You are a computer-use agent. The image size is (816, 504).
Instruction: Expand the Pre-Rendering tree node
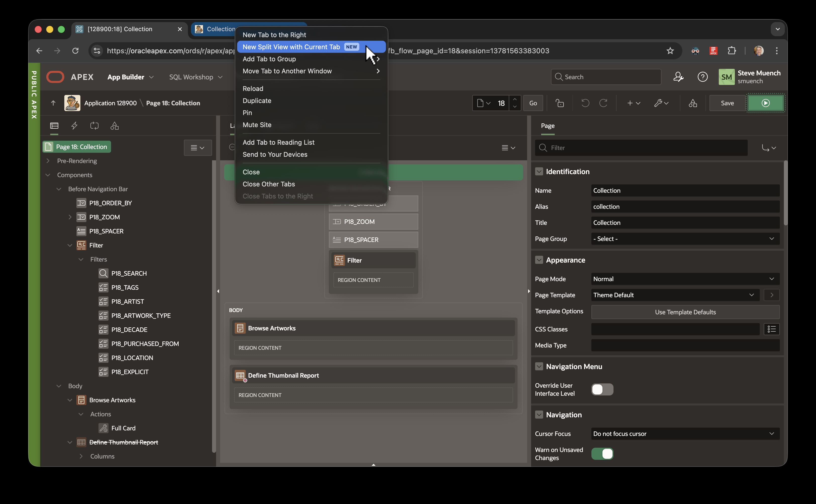pos(48,161)
